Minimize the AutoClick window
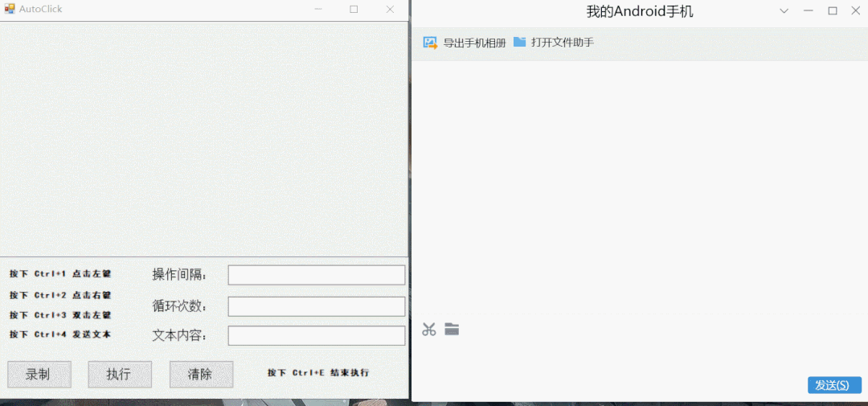The width and height of the screenshot is (868, 406). [x=318, y=9]
